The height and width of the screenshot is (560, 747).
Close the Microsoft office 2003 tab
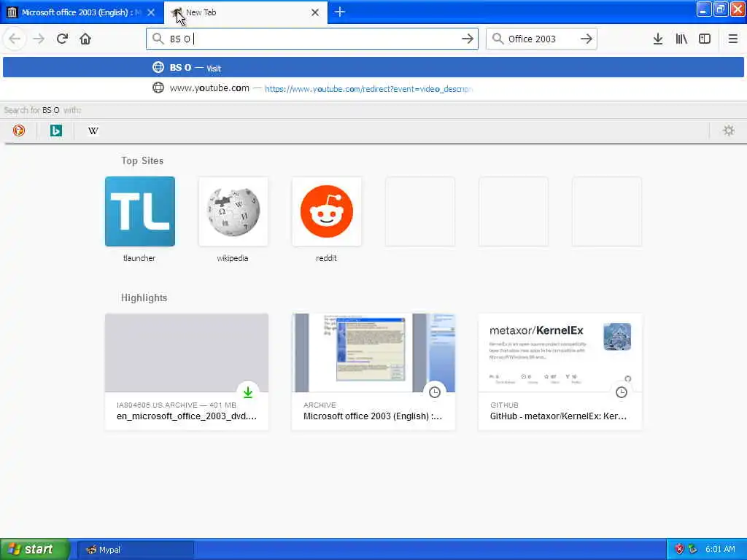pyautogui.click(x=151, y=12)
